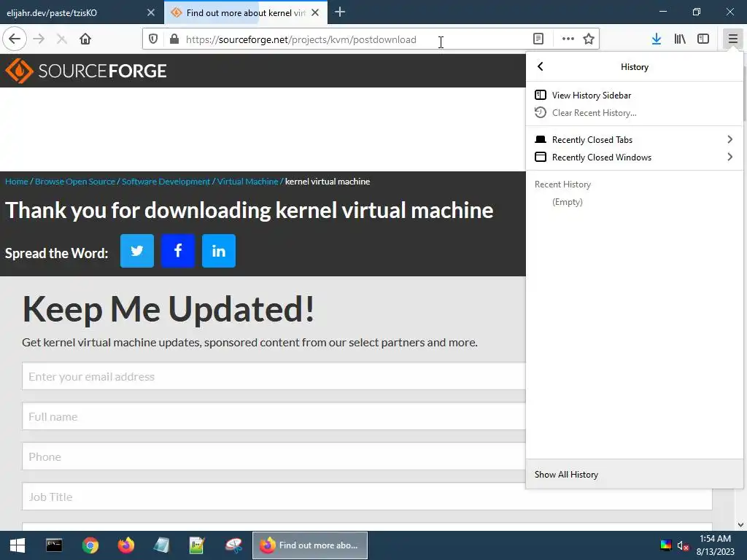Share on Facebook button
Viewport: 747px width, 560px height.
(x=178, y=251)
